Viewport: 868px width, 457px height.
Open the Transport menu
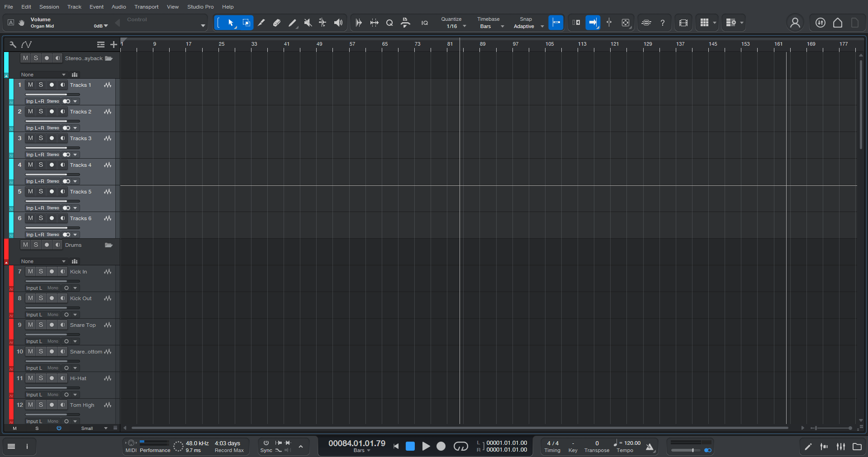[146, 6]
